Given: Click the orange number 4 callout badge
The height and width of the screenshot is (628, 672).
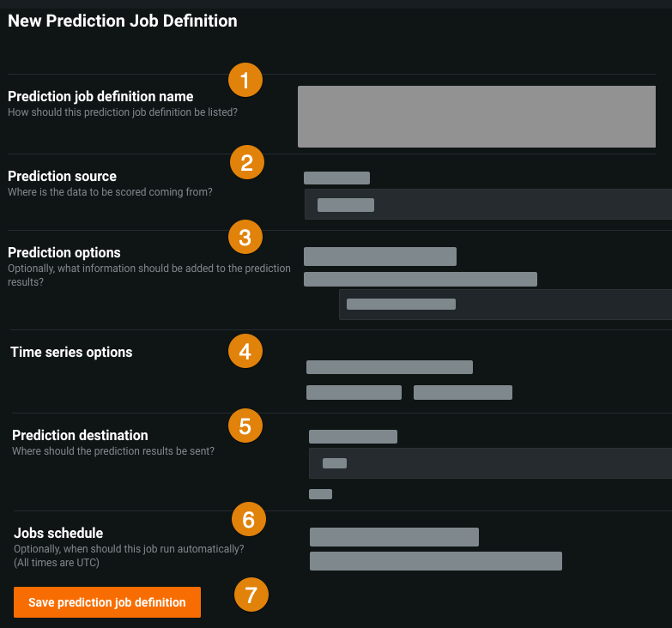Looking at the screenshot, I should [x=245, y=351].
